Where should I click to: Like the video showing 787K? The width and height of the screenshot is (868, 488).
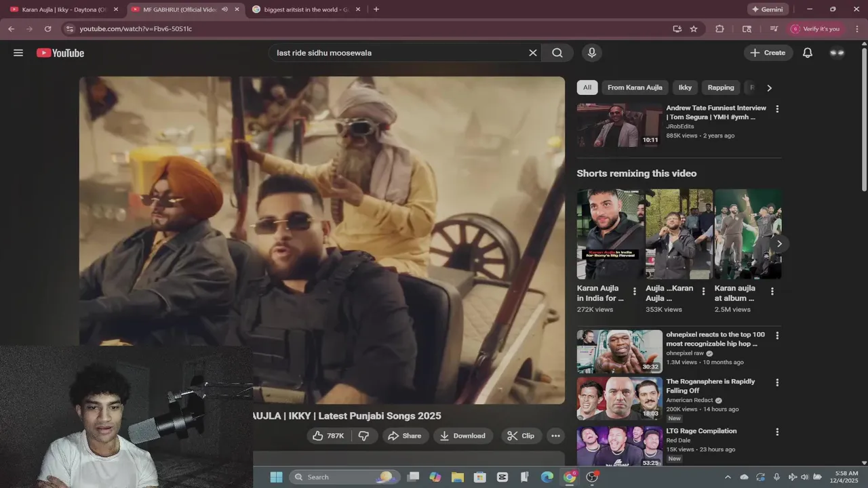pos(329,436)
